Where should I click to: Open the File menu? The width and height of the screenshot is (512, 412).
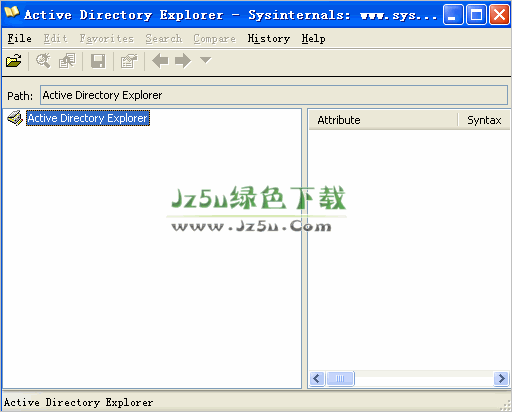20,39
